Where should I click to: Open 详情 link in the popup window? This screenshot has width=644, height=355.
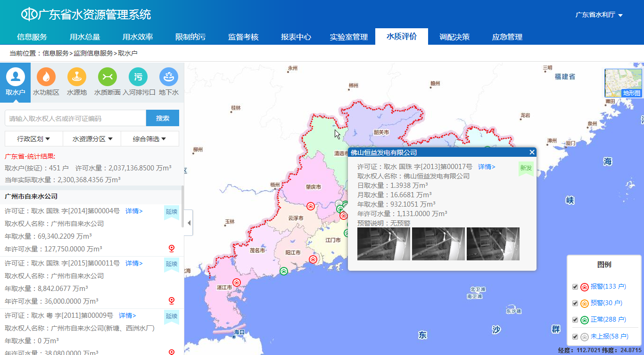click(x=487, y=167)
